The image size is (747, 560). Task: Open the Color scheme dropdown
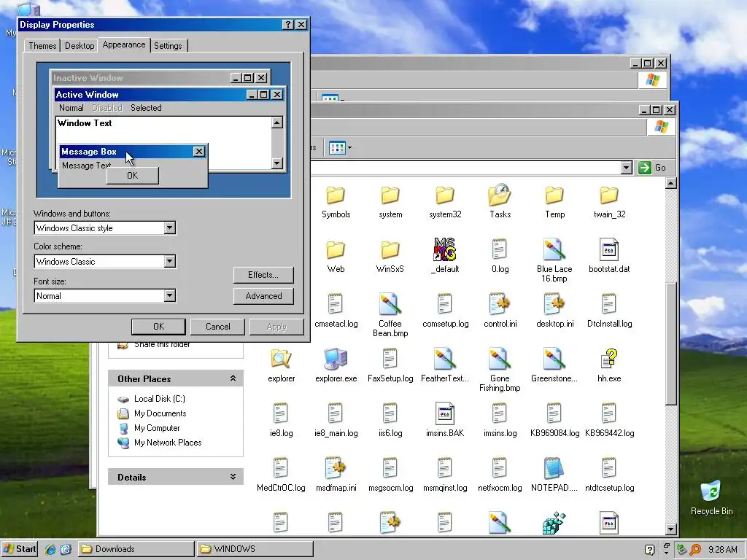tap(170, 262)
